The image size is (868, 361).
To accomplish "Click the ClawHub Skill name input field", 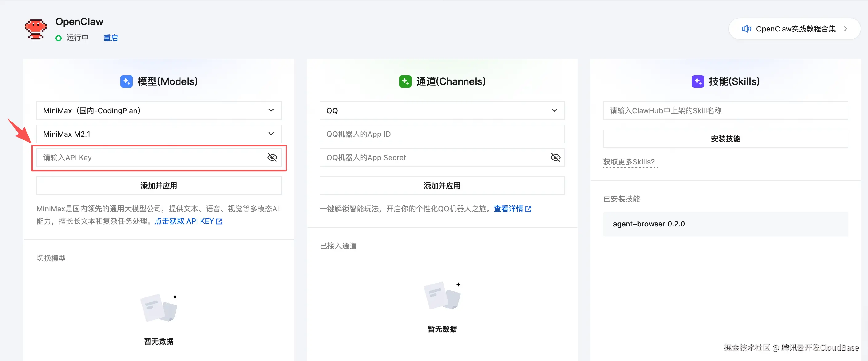I will point(725,110).
